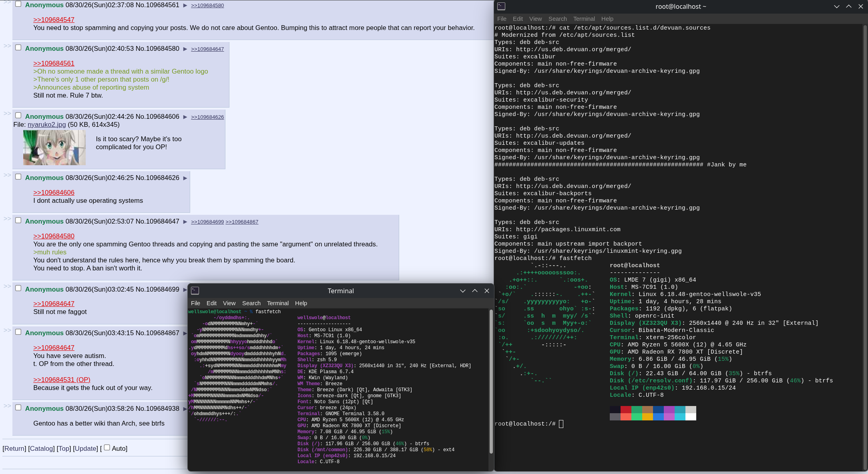This screenshot has height=474, width=868.
Task: Open post menu arrow for No.109684699
Action: (185, 290)
